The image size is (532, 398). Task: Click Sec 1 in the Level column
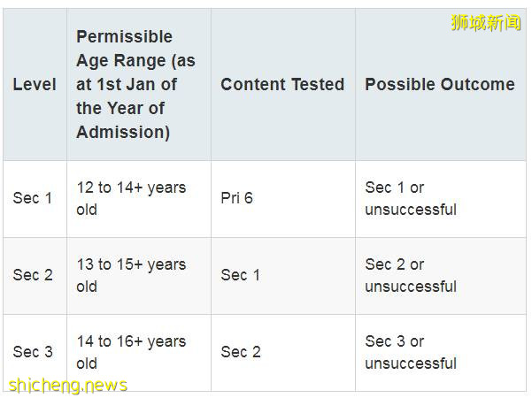point(33,198)
